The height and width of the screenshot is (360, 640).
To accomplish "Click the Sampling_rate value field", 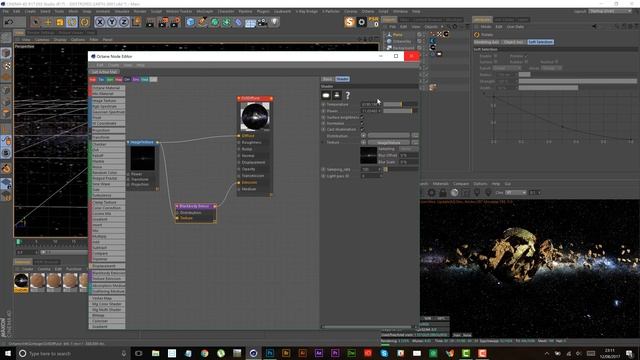I will tap(371, 169).
